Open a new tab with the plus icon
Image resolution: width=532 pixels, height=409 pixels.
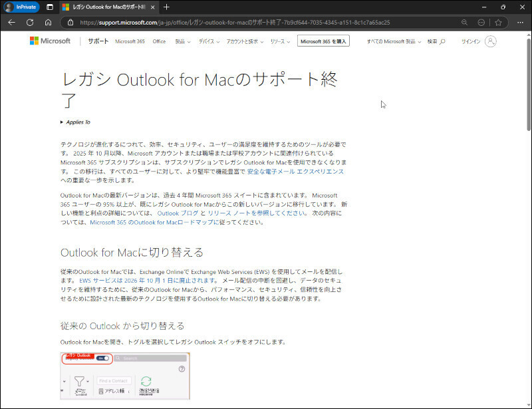tap(166, 7)
